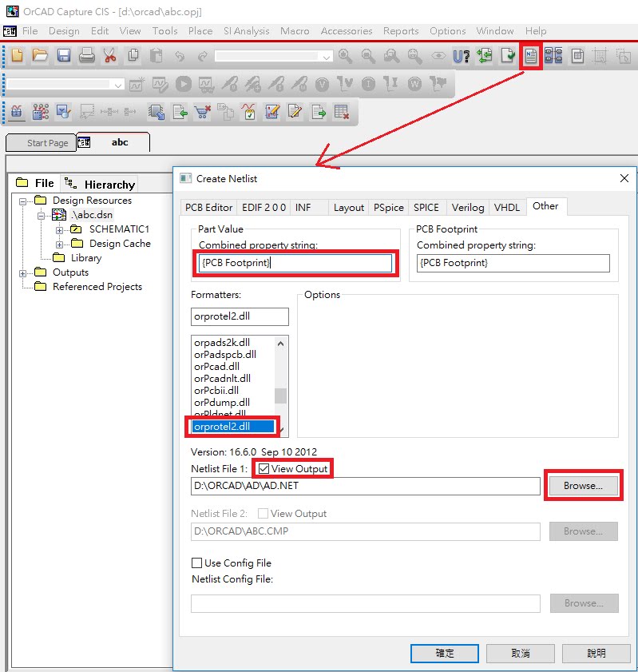Click the Snap to Grid icon

click(x=600, y=56)
